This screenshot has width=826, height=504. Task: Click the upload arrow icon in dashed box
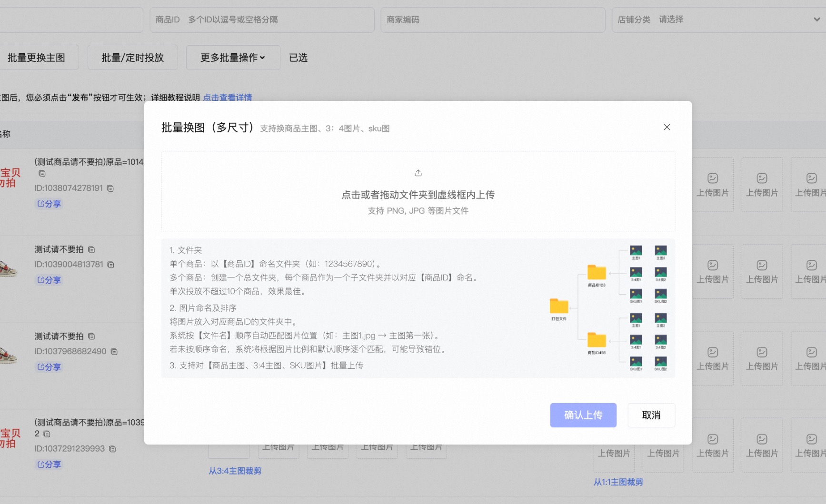coord(418,173)
